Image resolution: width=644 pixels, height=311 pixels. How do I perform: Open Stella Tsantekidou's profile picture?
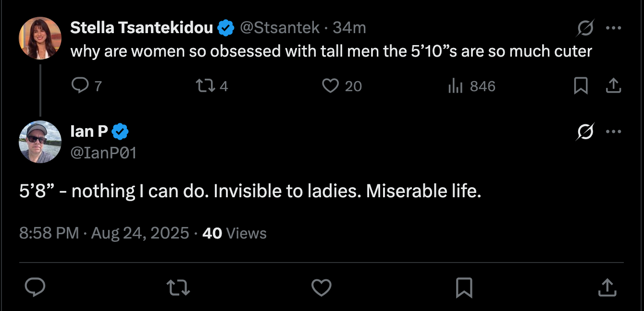(x=40, y=38)
